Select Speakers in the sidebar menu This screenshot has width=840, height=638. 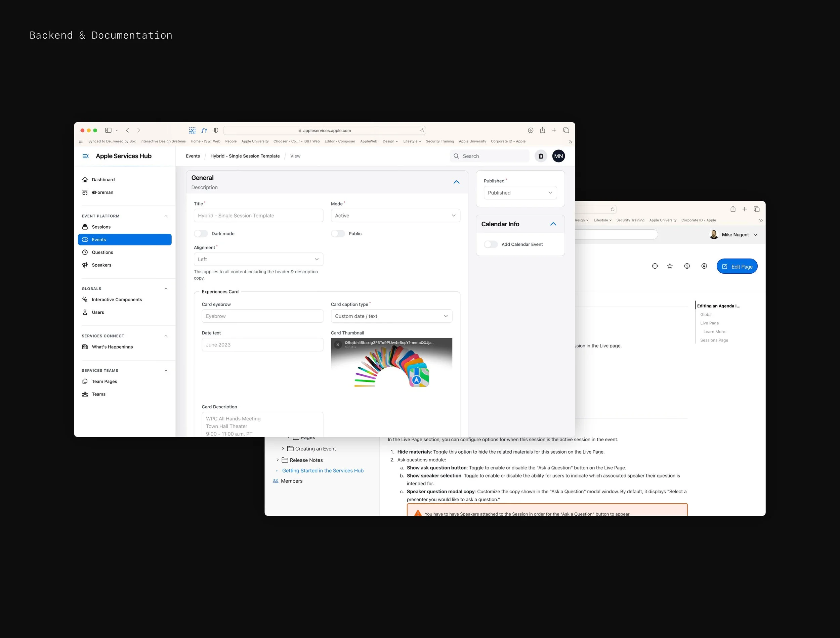[101, 265]
